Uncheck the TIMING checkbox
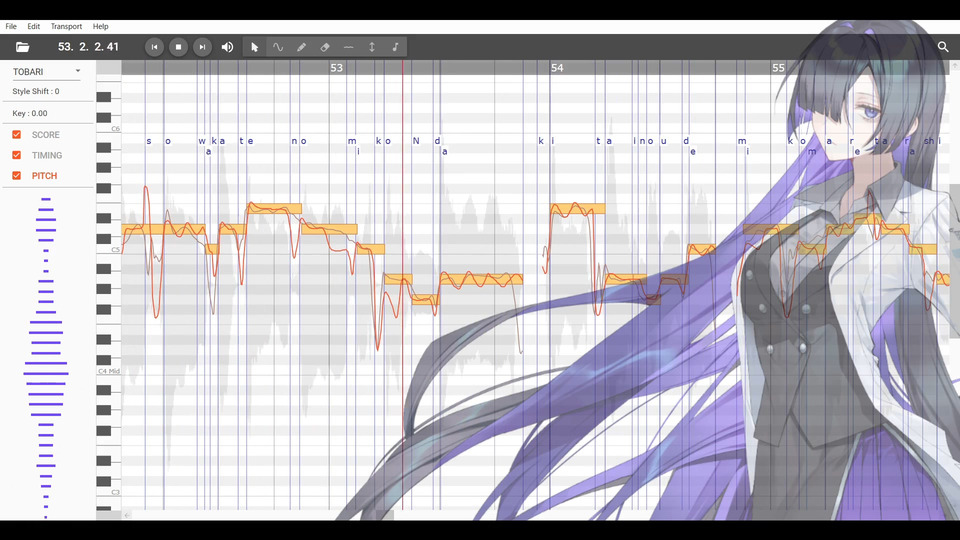 point(17,155)
